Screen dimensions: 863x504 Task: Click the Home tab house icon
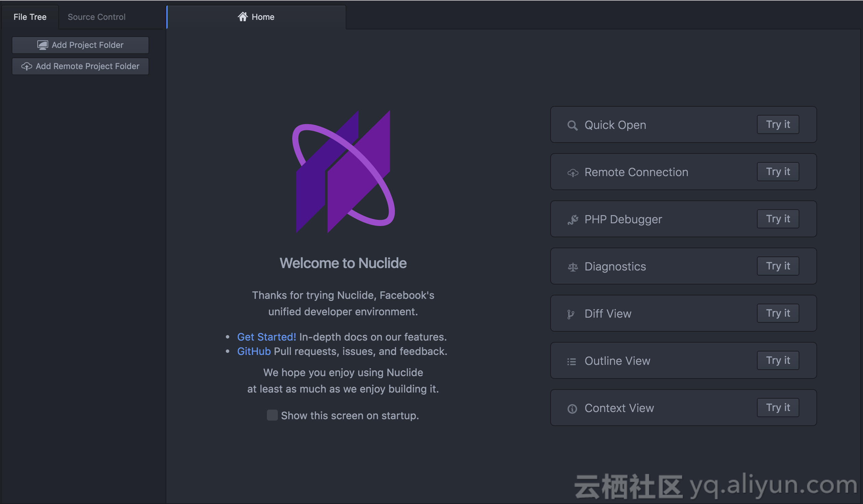(243, 16)
